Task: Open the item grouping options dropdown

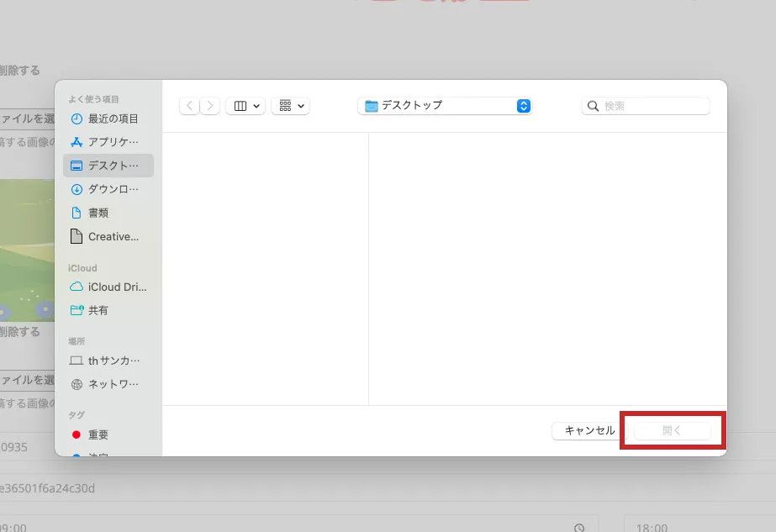Action: [290, 105]
